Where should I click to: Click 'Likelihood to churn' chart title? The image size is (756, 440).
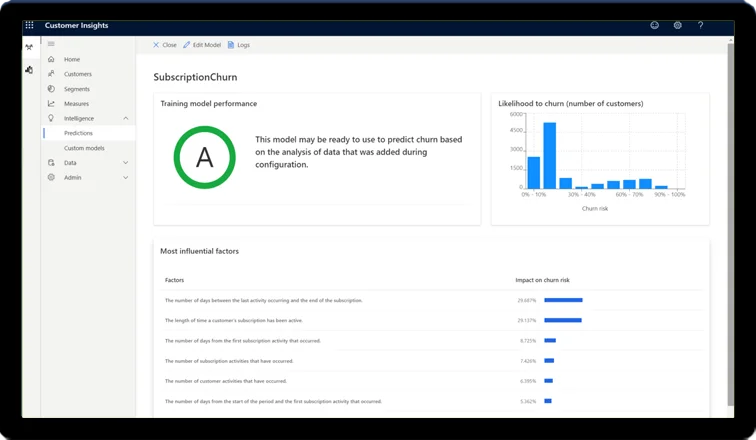click(x=570, y=104)
